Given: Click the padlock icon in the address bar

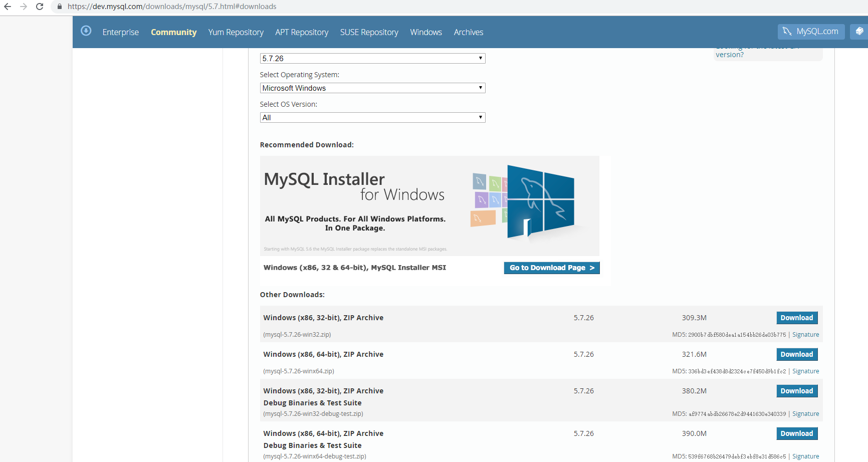Looking at the screenshot, I should coord(60,7).
